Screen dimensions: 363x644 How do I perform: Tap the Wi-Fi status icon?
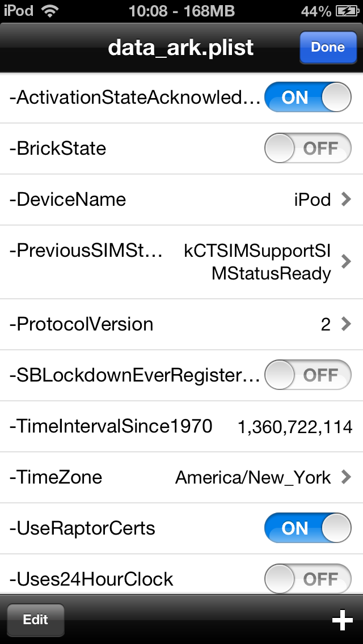(x=50, y=11)
